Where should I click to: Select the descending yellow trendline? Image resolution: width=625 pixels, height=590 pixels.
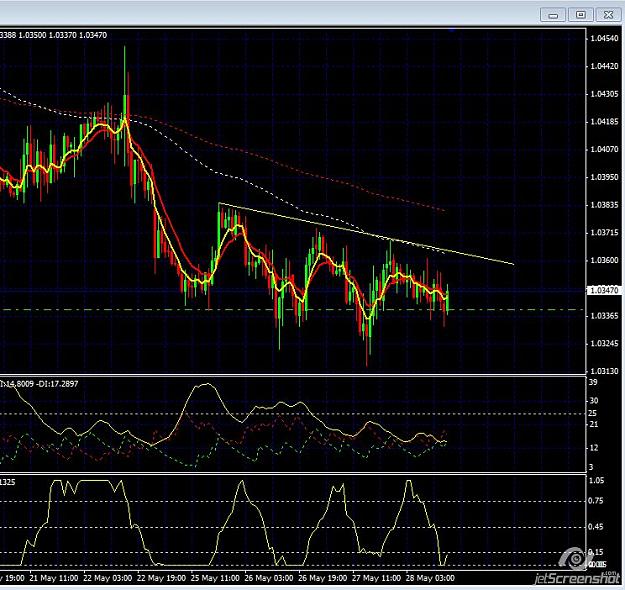point(366,233)
